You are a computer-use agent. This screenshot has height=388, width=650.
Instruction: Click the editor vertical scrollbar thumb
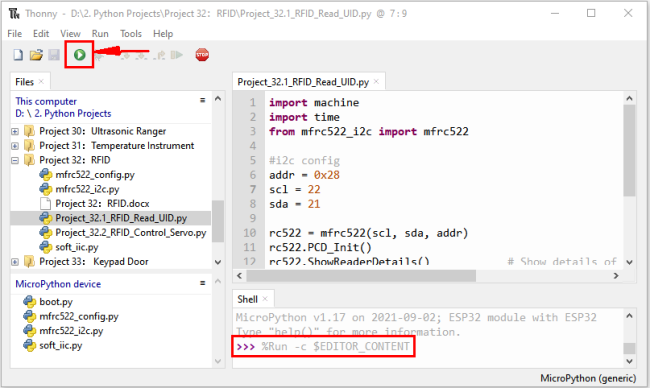point(629,150)
